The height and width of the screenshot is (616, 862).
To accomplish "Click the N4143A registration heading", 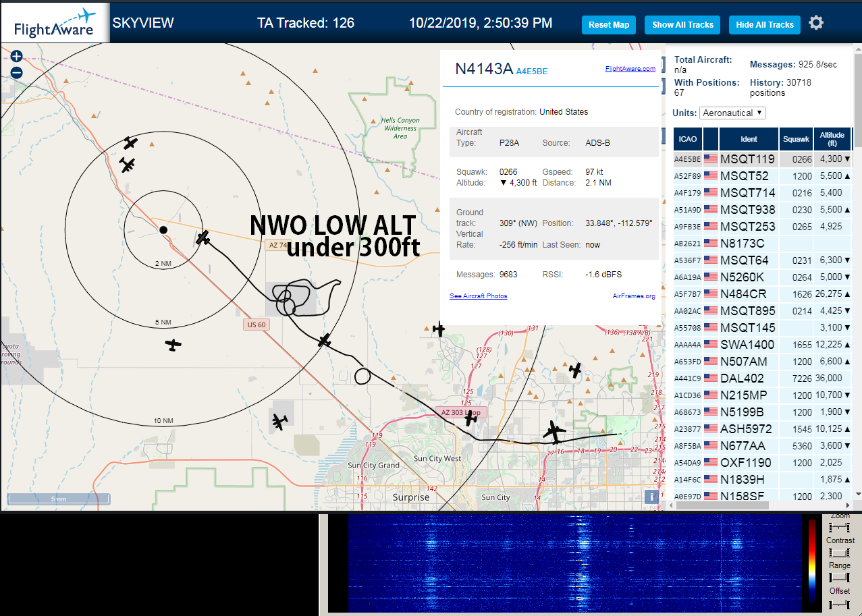I will click(484, 69).
